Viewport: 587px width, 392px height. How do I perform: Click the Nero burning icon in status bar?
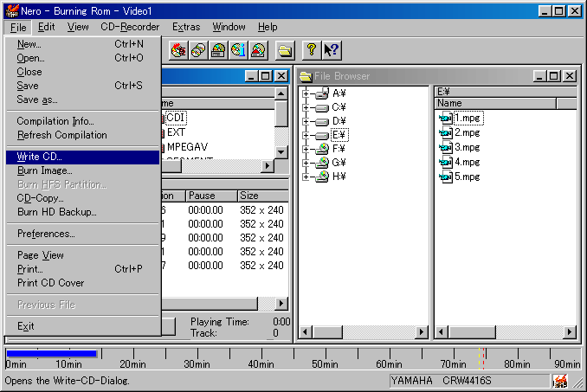(560, 381)
